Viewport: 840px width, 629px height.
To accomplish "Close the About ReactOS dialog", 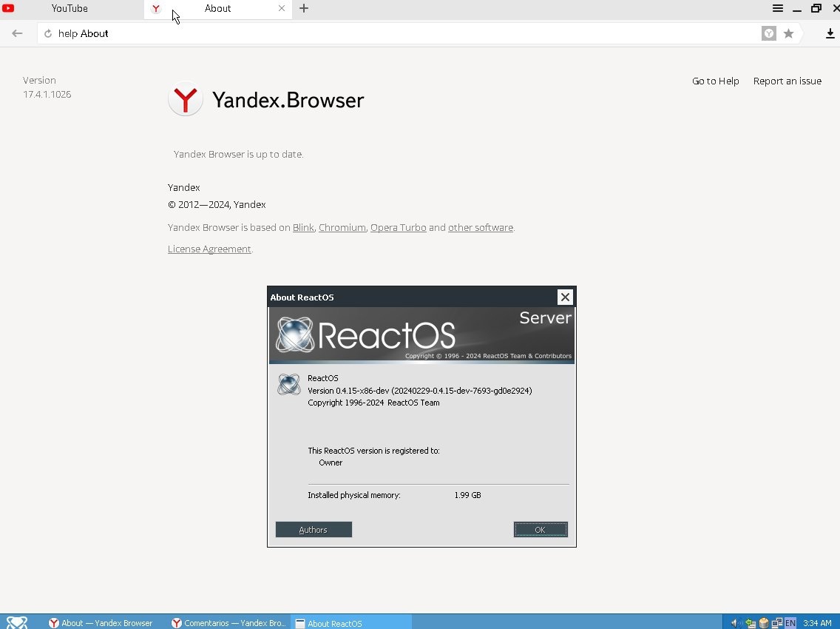I will click(x=565, y=297).
